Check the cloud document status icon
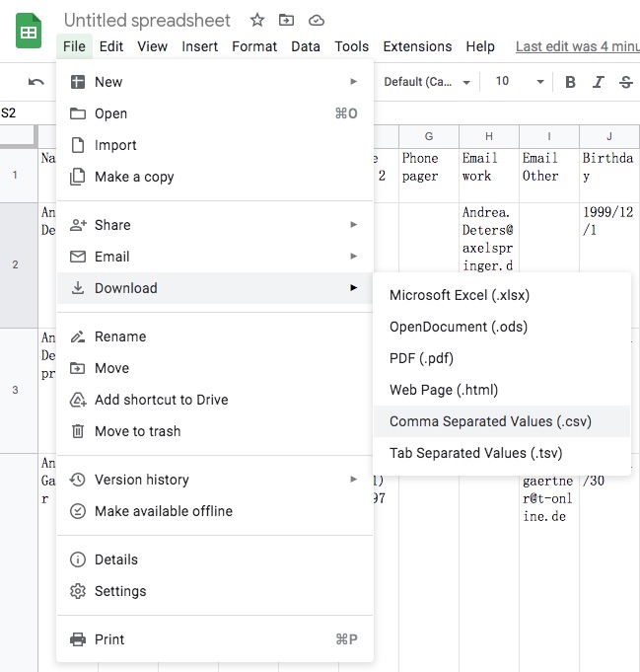Viewport: 640px width, 672px height. [316, 20]
